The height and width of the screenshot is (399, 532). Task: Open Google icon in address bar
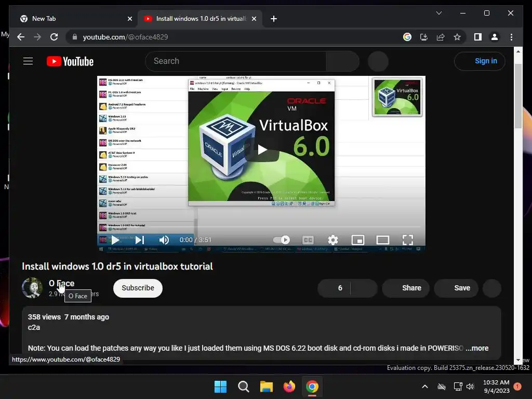point(407,37)
